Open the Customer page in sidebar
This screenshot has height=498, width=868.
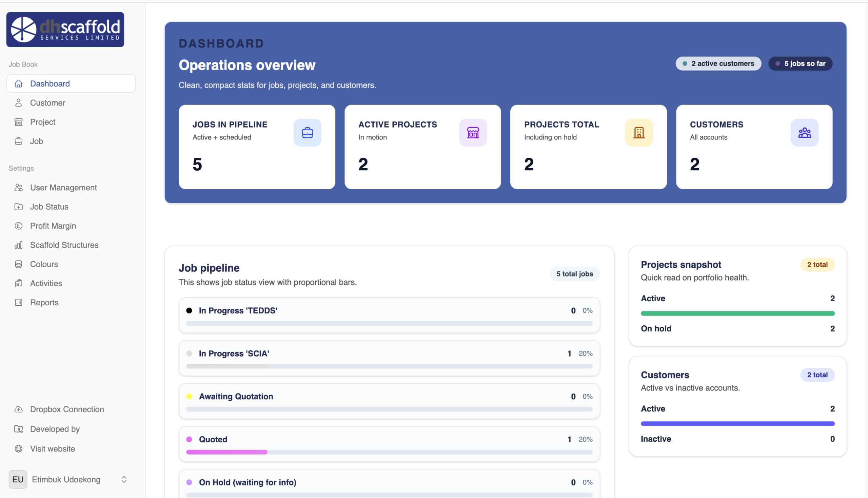click(x=71, y=102)
